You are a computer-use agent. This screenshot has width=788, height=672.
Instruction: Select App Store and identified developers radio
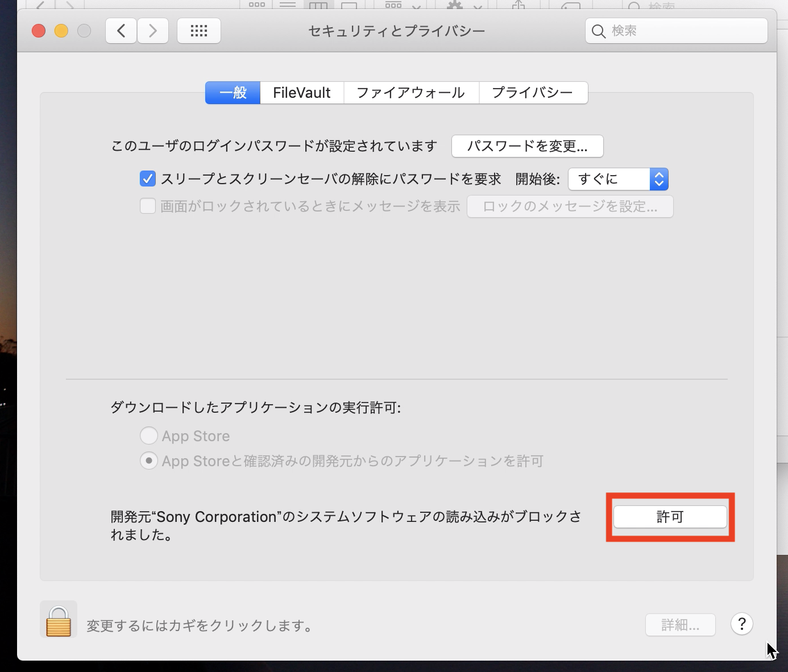click(x=149, y=461)
